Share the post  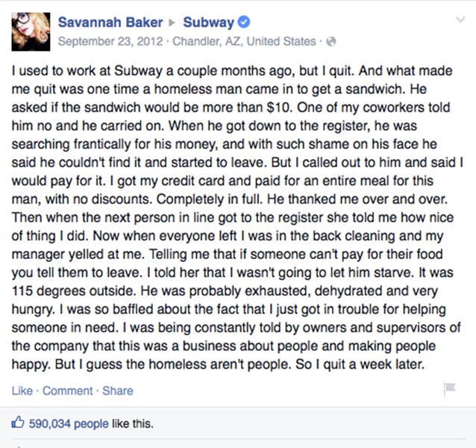pyautogui.click(x=117, y=391)
